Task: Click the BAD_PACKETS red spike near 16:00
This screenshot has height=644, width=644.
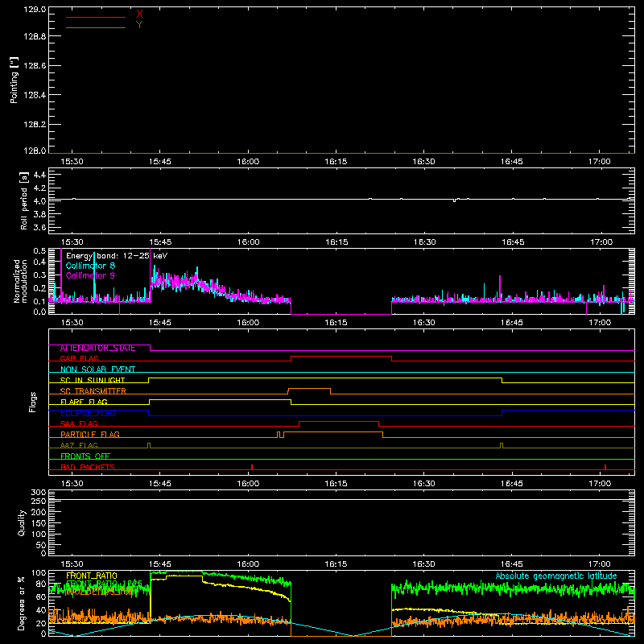Action: (x=252, y=467)
